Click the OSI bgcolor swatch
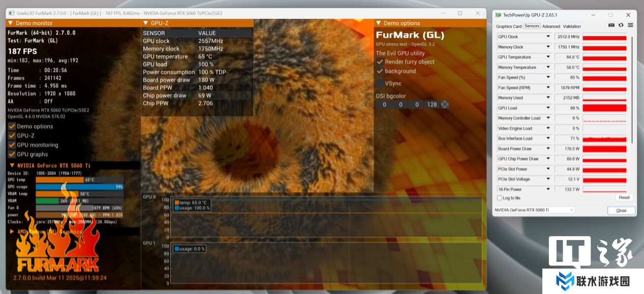The width and height of the screenshot is (644, 294). coord(445,104)
